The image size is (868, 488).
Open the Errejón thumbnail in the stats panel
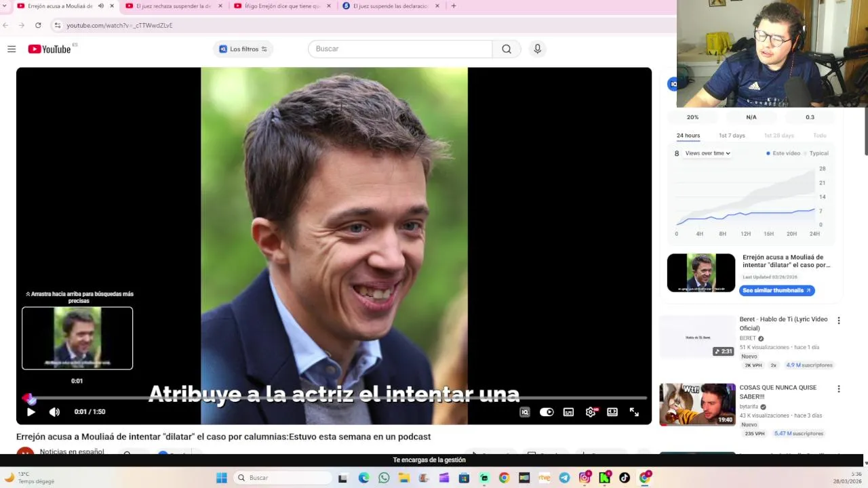coord(701,272)
